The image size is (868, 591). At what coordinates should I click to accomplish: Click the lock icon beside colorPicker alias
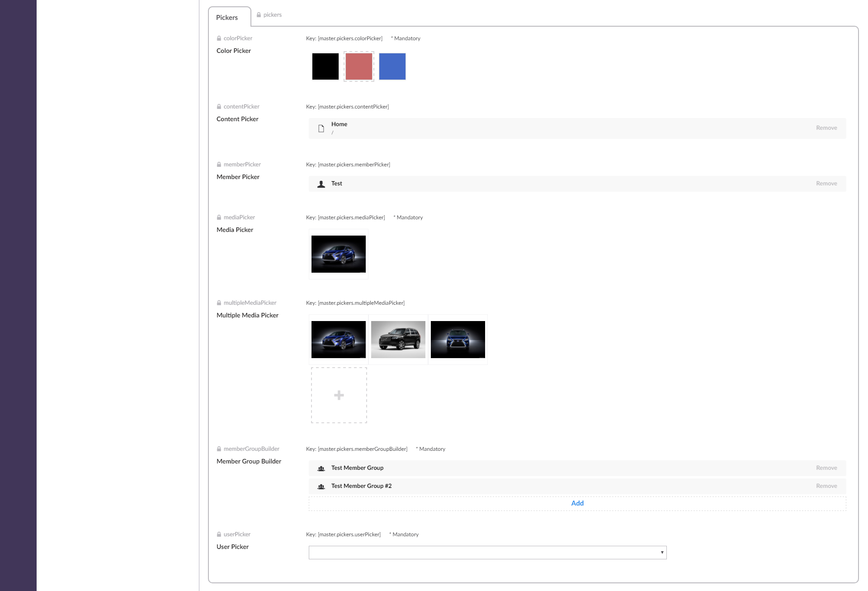tap(219, 38)
